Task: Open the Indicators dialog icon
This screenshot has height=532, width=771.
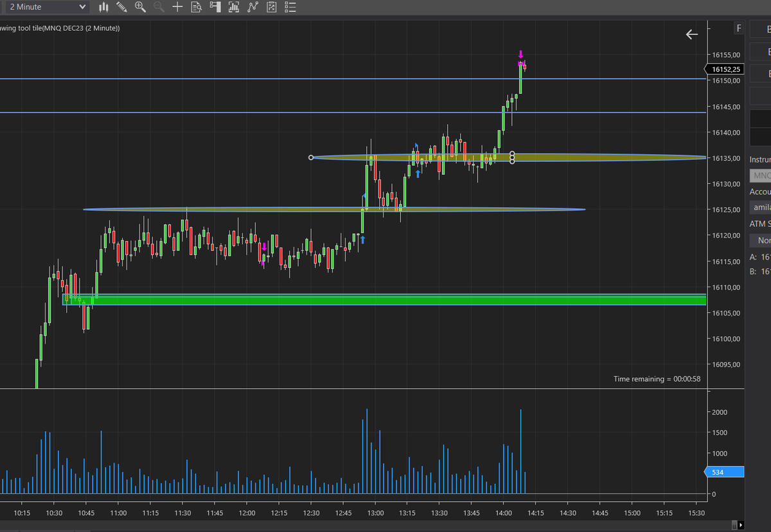Action: click(234, 7)
